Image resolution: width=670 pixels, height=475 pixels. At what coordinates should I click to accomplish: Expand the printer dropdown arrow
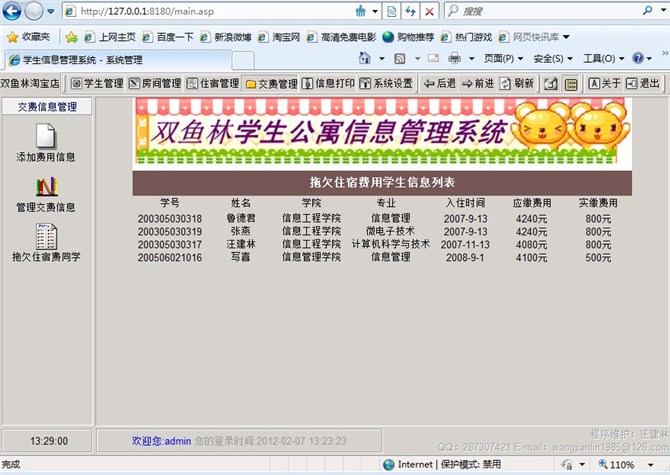click(x=471, y=59)
